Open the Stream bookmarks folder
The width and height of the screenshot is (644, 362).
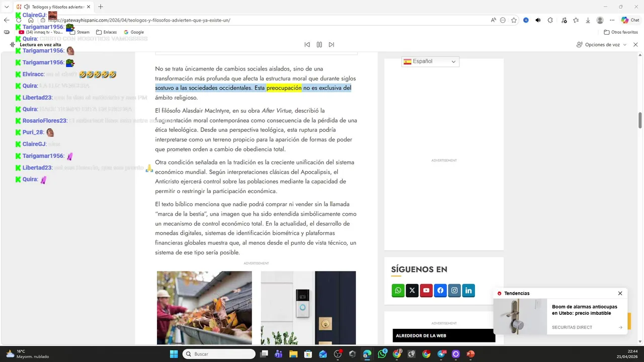tap(79, 32)
